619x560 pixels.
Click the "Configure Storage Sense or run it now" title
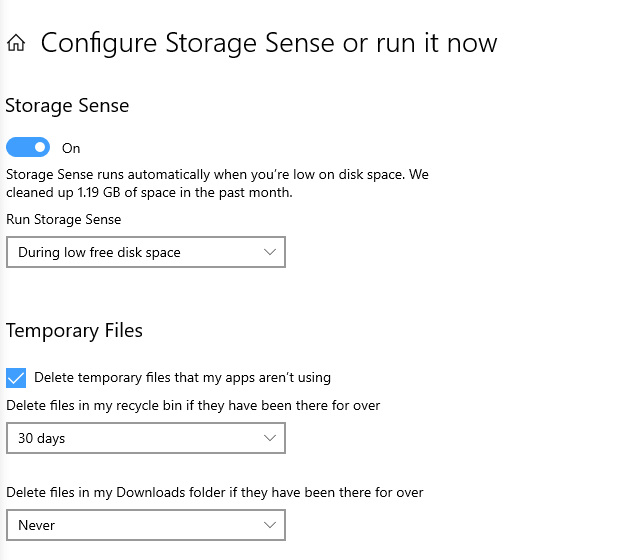pos(268,43)
